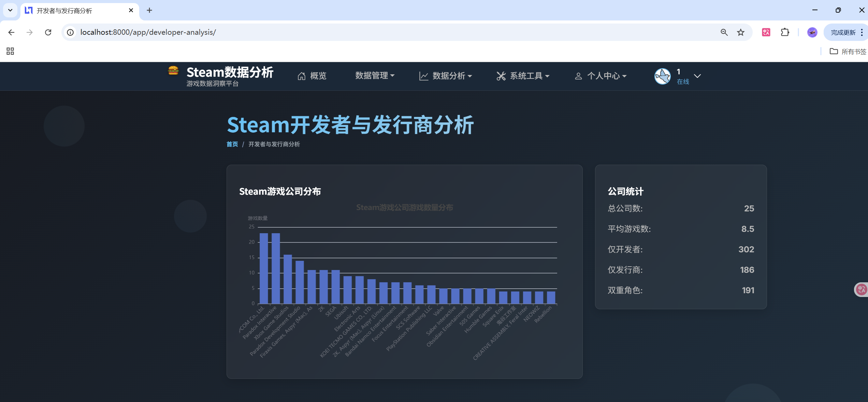
Task: Click the Paradox Interactive bar in chart
Action: tap(276, 268)
